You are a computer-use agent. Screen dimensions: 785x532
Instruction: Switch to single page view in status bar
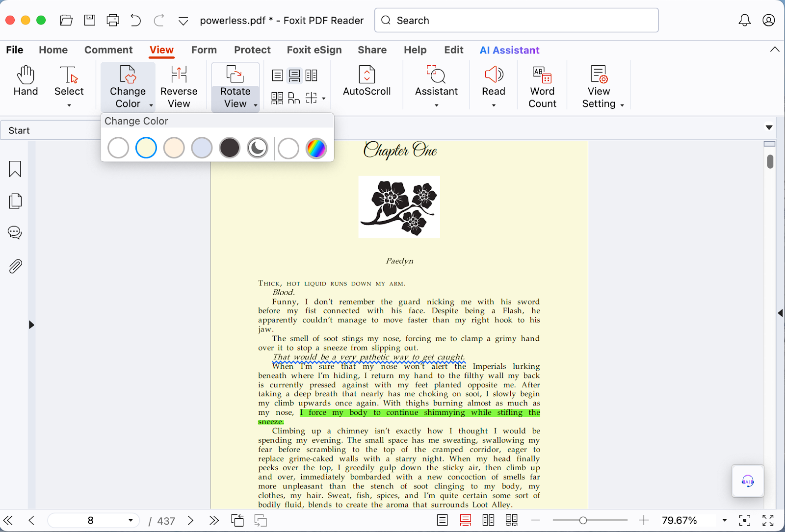(x=442, y=520)
